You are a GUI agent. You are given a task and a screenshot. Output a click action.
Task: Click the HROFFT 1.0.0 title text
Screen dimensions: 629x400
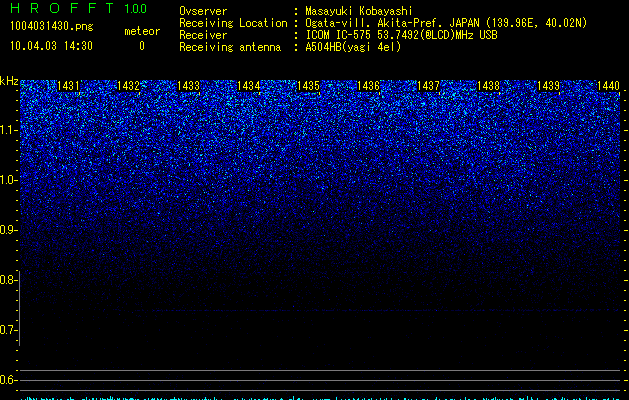(x=79, y=8)
